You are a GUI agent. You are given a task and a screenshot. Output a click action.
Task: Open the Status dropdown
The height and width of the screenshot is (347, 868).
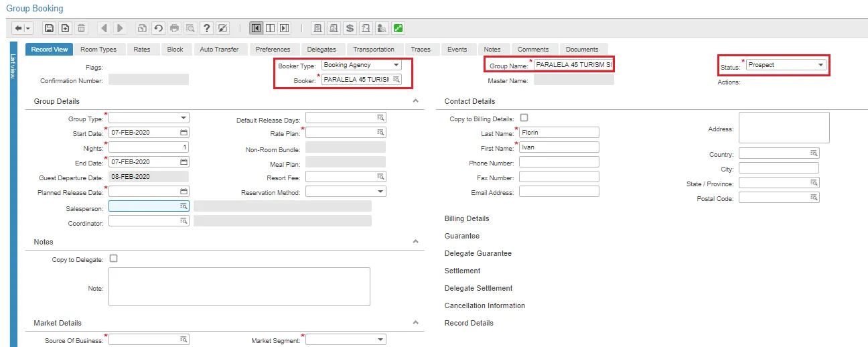coord(820,65)
